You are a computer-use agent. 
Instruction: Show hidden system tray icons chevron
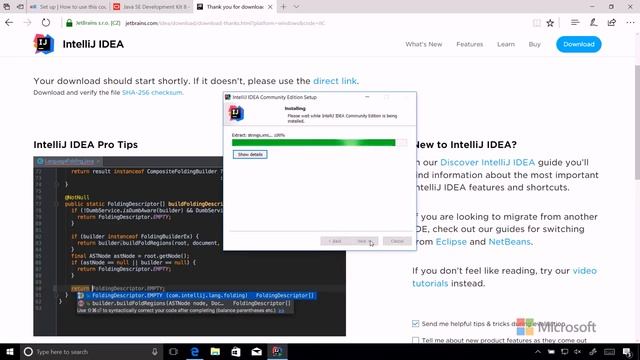coord(538,351)
